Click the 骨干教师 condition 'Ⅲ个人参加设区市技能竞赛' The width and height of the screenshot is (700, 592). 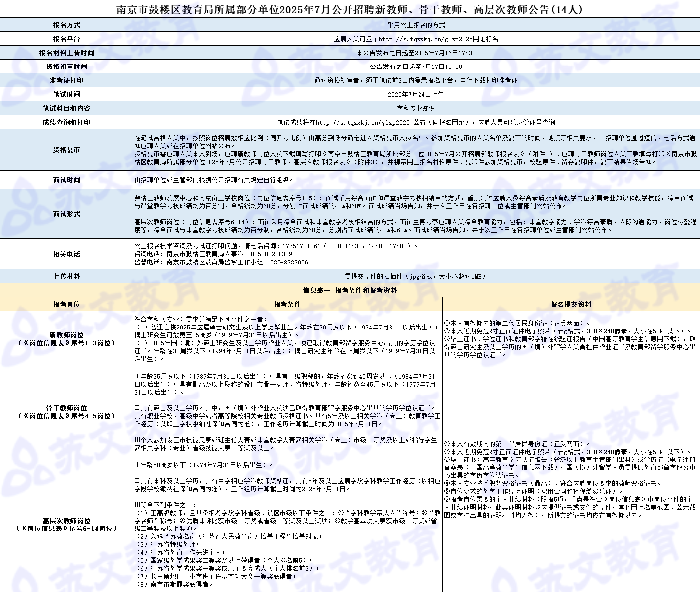tap(286, 444)
